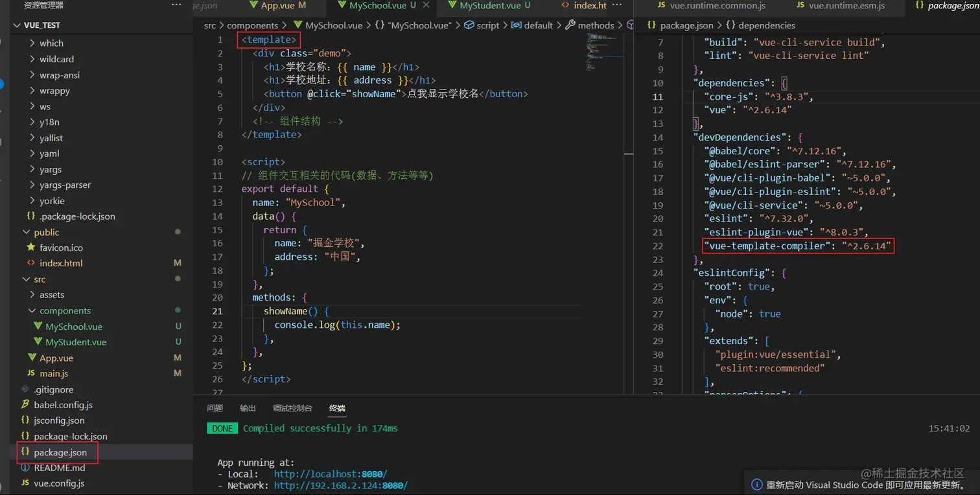
Task: Click the showName() method on line 21
Action: tap(291, 311)
